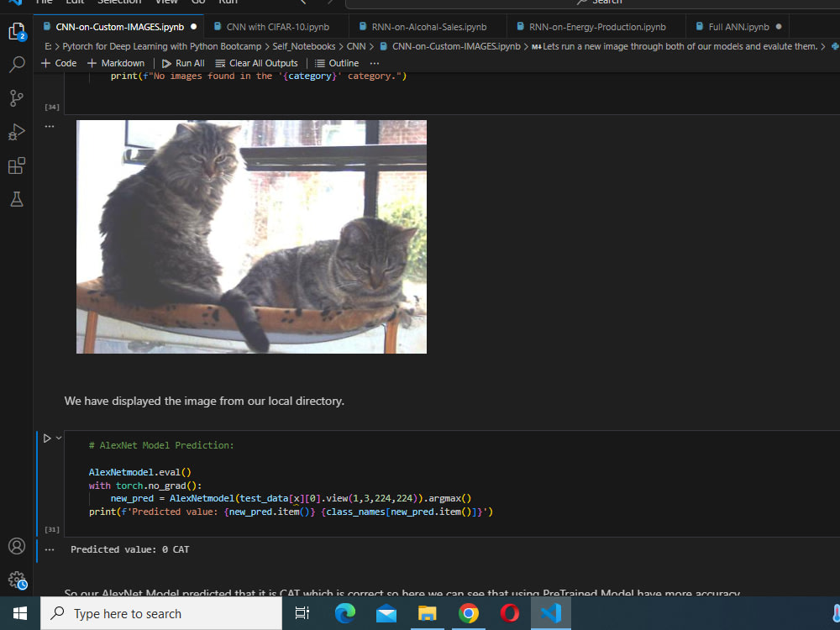The image size is (840, 630).
Task: Open the Mail app from the taskbar
Action: point(386,613)
